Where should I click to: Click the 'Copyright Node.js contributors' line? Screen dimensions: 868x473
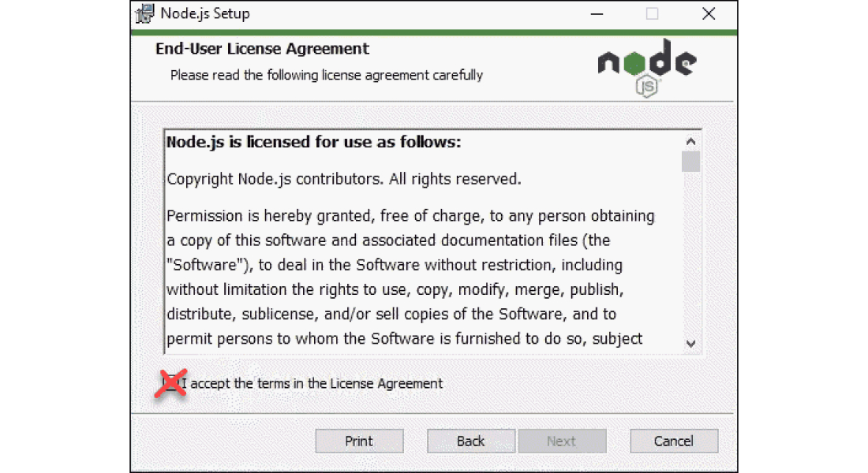tap(343, 179)
